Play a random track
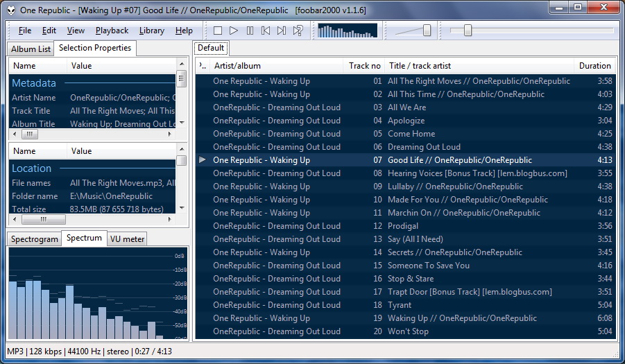 [x=298, y=31]
